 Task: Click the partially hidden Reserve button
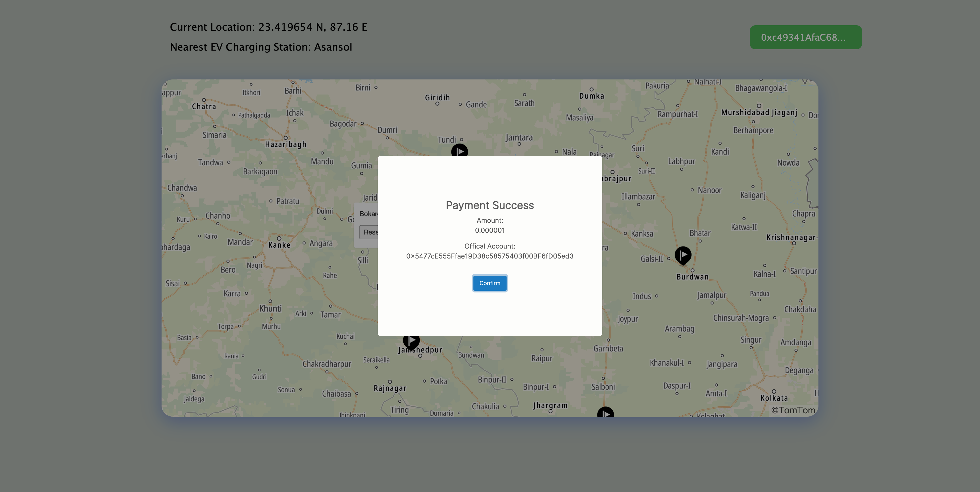click(x=369, y=232)
